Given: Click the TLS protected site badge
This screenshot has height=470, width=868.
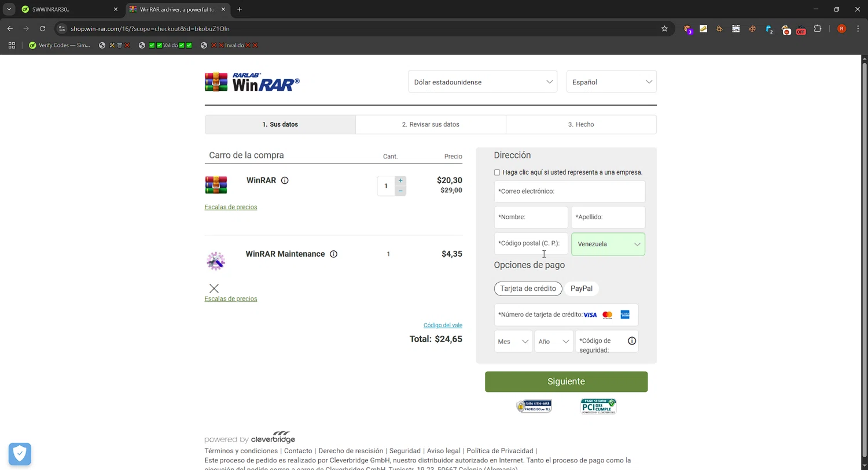Looking at the screenshot, I should pyautogui.click(x=534, y=406).
